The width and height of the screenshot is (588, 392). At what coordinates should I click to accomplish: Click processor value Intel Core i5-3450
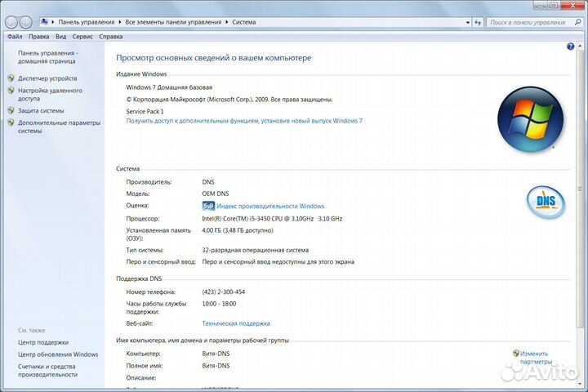(x=272, y=218)
